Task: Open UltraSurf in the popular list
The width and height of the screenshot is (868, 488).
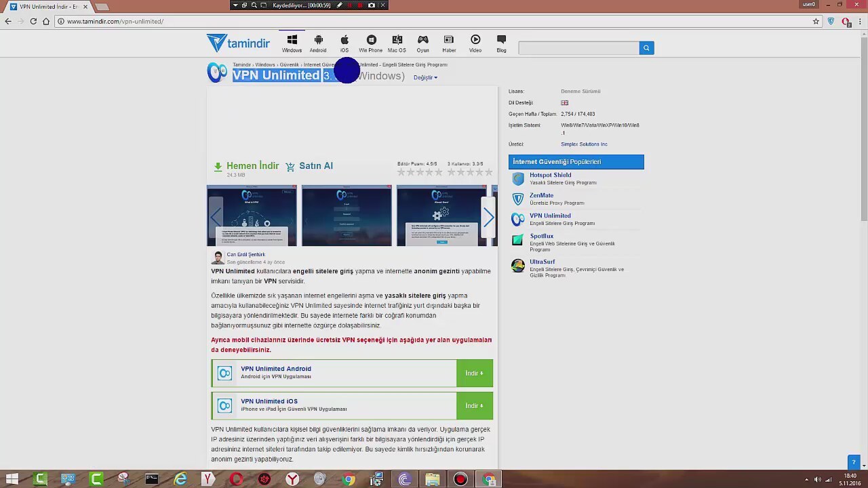Action: 542,262
